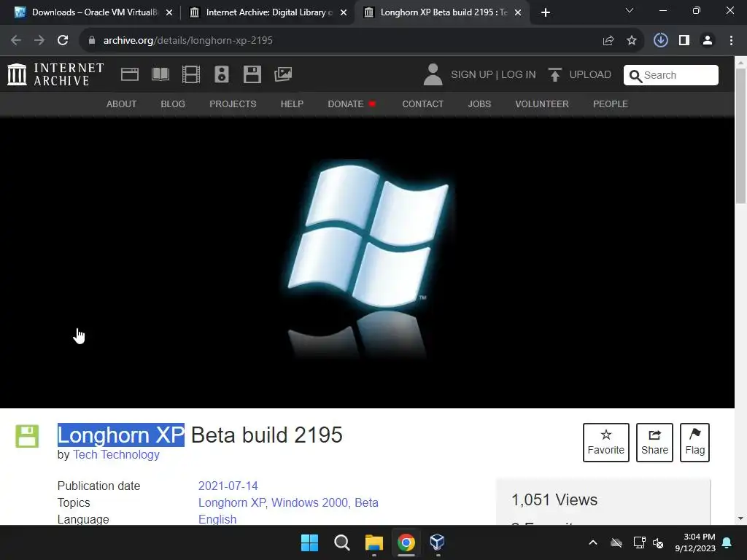
Task: Open the 2021-07-14 publication date link
Action: (x=228, y=486)
